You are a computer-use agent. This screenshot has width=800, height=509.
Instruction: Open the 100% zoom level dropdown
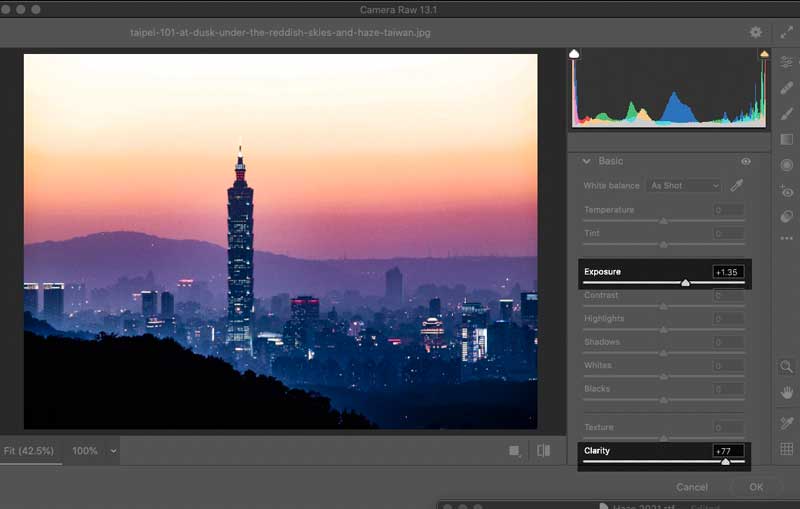113,451
